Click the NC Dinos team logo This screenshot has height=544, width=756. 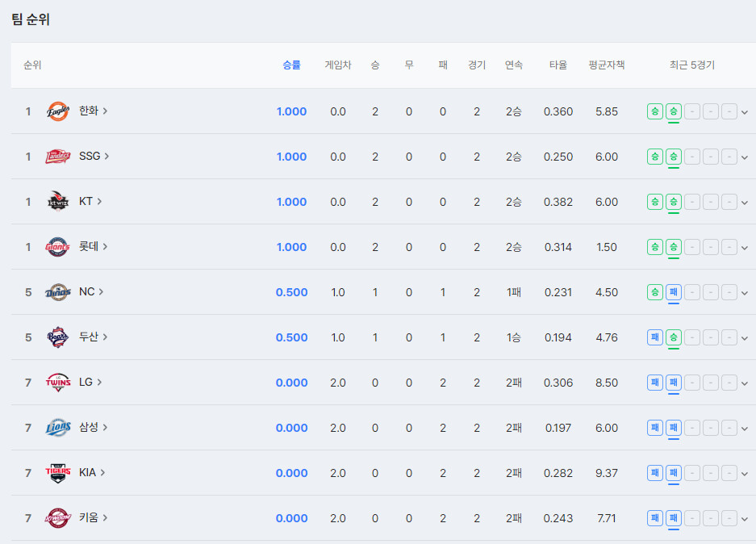[x=58, y=292]
